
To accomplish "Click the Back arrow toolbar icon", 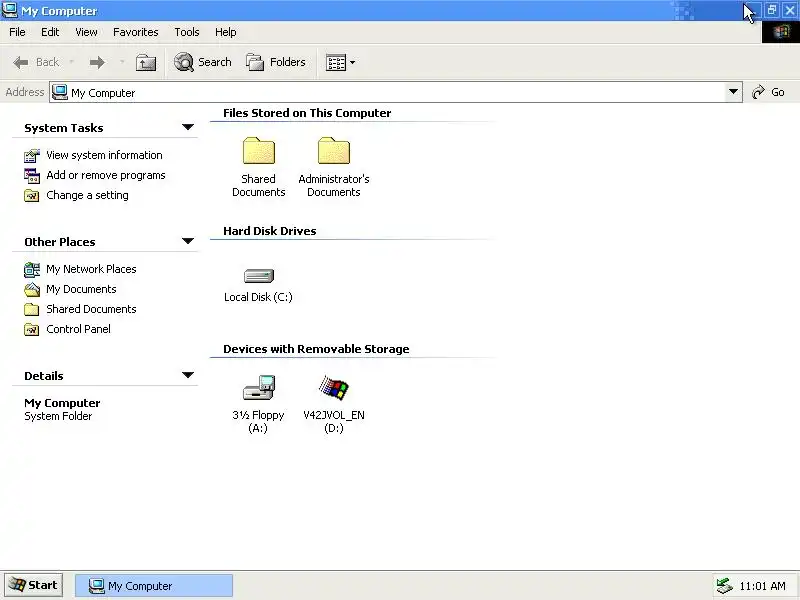I will (x=21, y=62).
